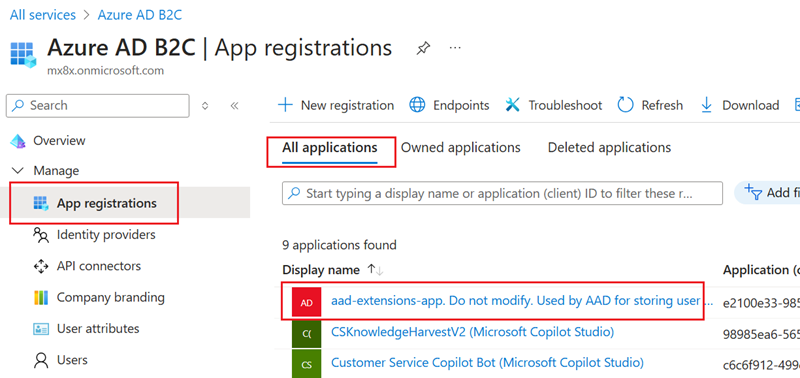Image resolution: width=800 pixels, height=378 pixels.
Task: Focus the application name filter box
Action: (x=503, y=193)
